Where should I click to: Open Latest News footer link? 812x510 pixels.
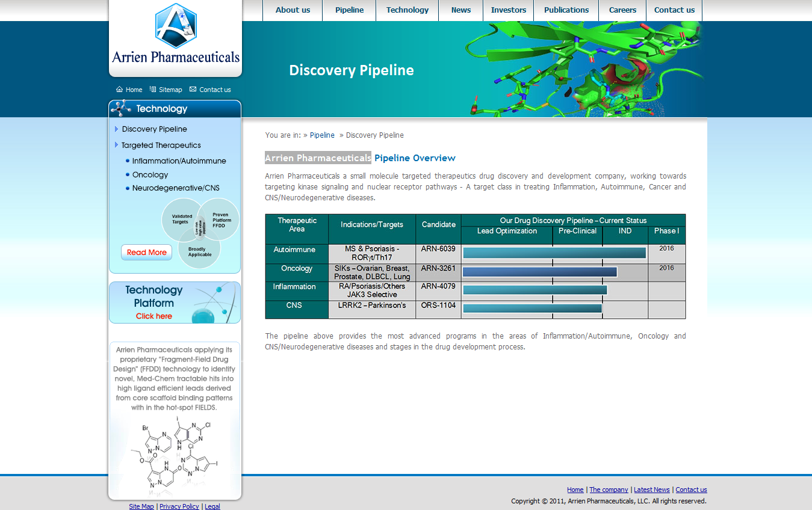tap(652, 490)
